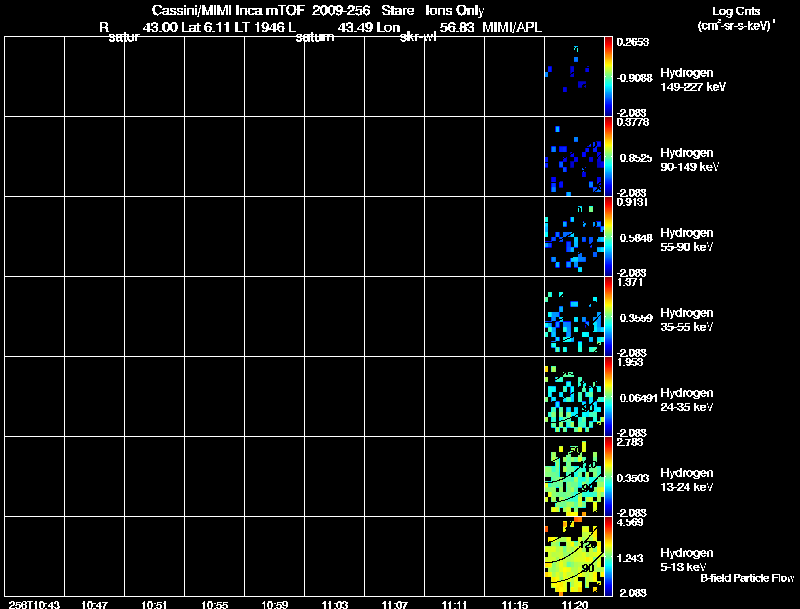800x609 pixels.
Task: Click the colorbar maximum value 1.371
Action: coord(630,282)
